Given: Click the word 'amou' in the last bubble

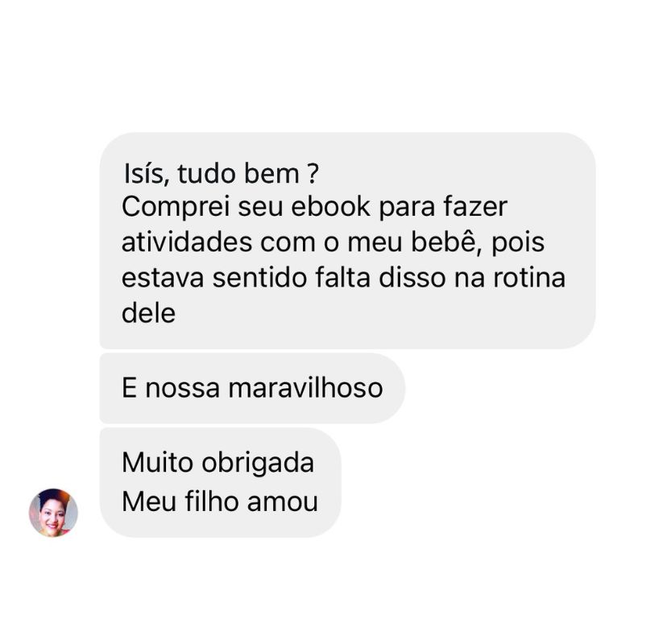Looking at the screenshot, I should (x=283, y=502).
